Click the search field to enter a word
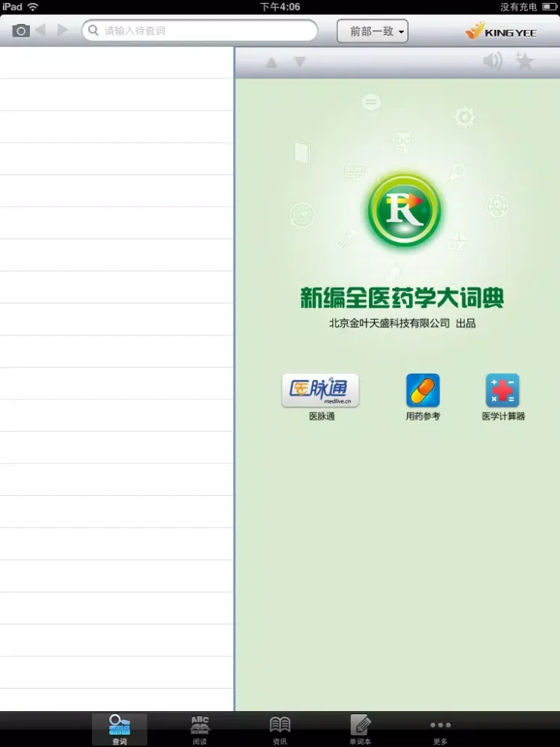The image size is (560, 747). tap(199, 31)
